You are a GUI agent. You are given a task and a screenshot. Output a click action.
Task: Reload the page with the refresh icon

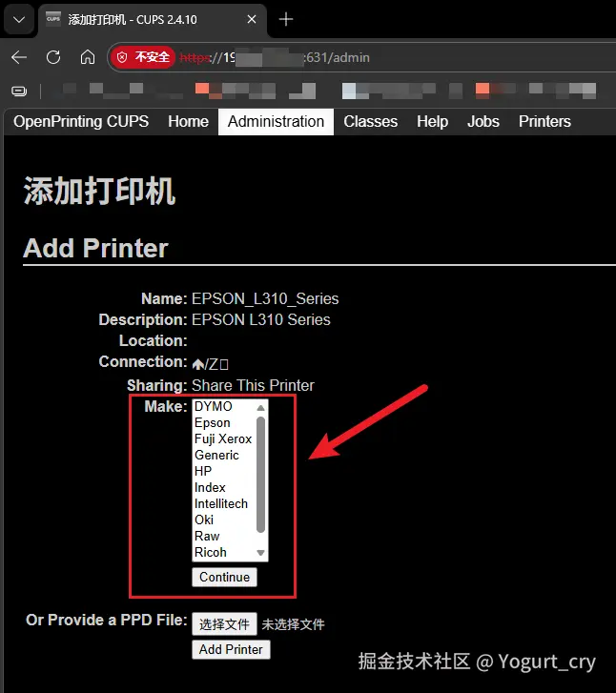53,57
